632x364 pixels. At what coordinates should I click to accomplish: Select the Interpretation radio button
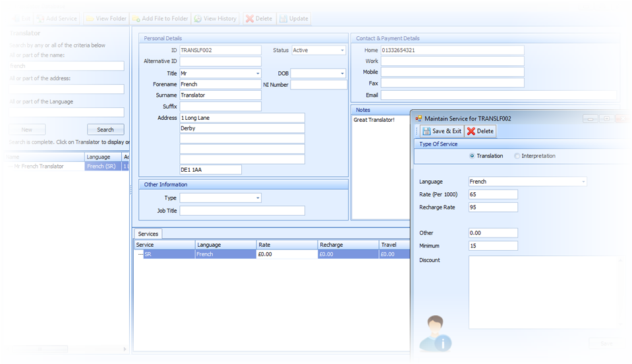(x=517, y=156)
